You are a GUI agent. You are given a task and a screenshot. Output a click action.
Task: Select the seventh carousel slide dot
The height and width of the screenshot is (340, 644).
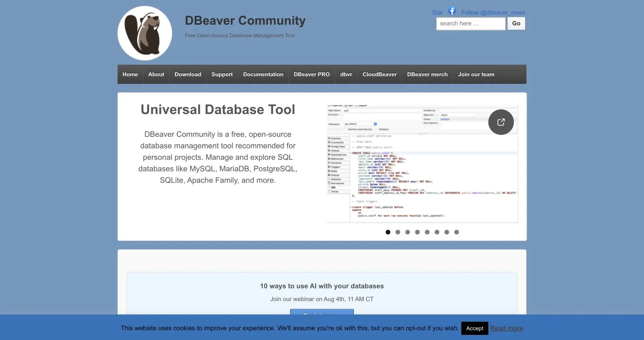tap(447, 232)
